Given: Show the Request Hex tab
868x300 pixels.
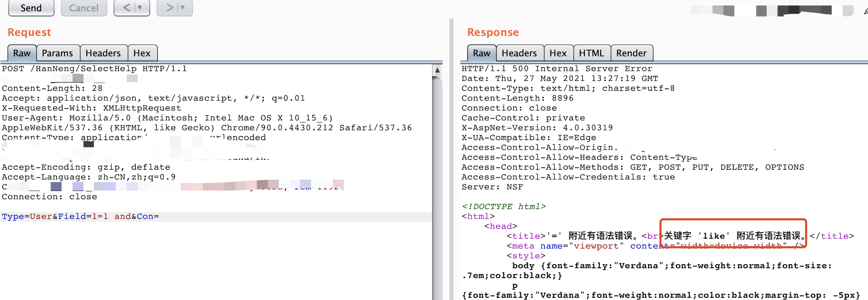Looking at the screenshot, I should click(142, 53).
